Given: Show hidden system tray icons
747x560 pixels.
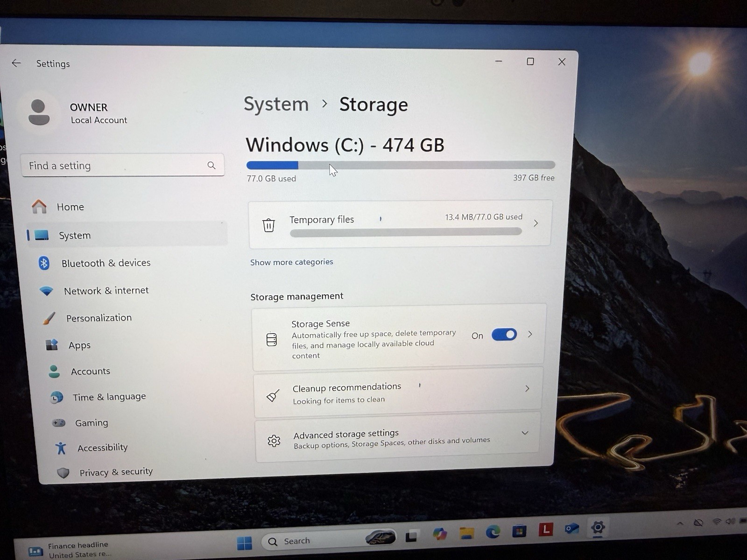Looking at the screenshot, I should tap(680, 523).
